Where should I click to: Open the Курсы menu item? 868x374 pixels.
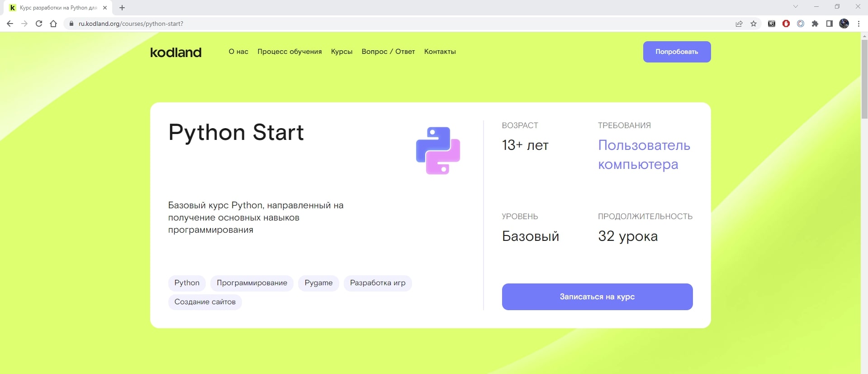pyautogui.click(x=342, y=52)
